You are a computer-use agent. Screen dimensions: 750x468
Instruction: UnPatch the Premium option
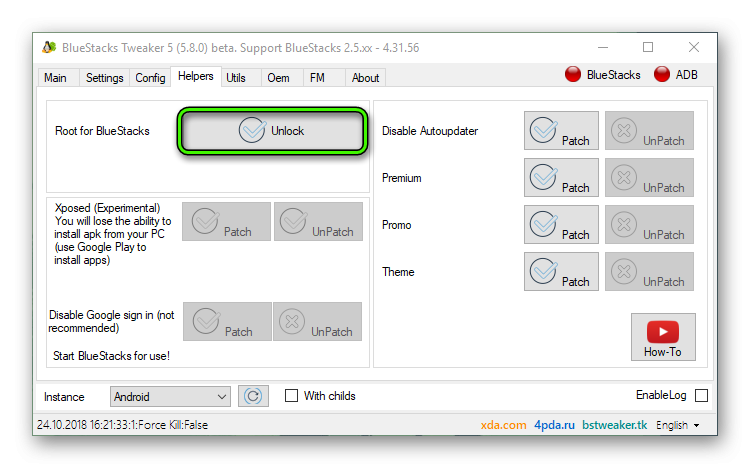pos(649,178)
